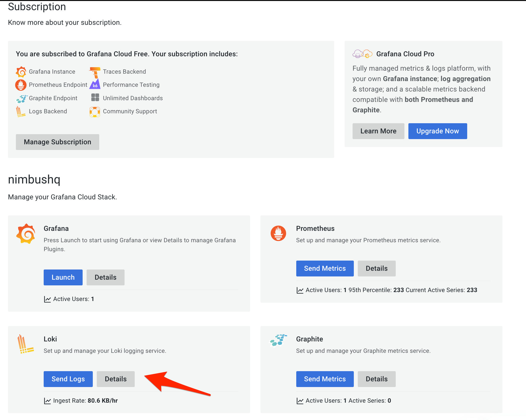Click the 95th Percentile 233 stat

[376, 290]
